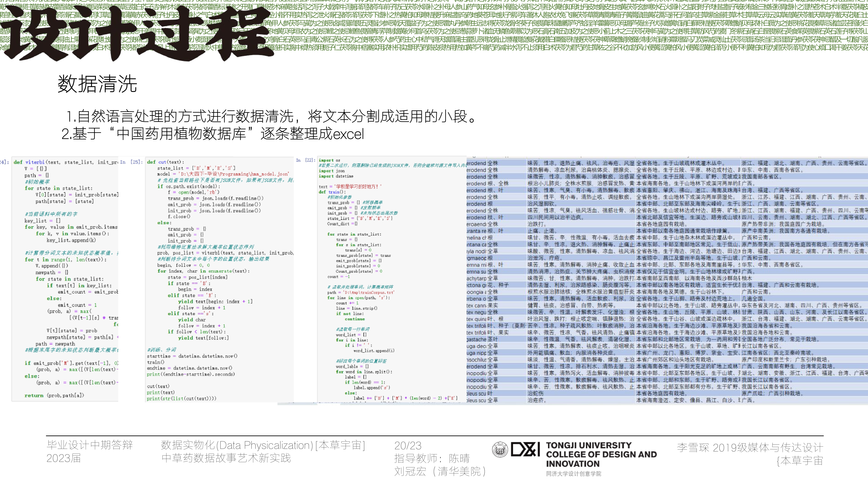Viewport: 868px width, 488px height.
Task: Open the viterbi function code screenshot
Action: 65,279
